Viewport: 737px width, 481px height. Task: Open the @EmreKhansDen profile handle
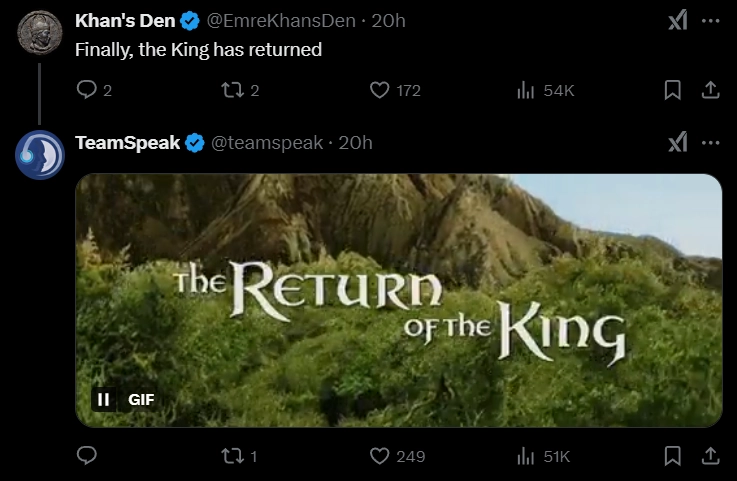pyautogui.click(x=284, y=21)
